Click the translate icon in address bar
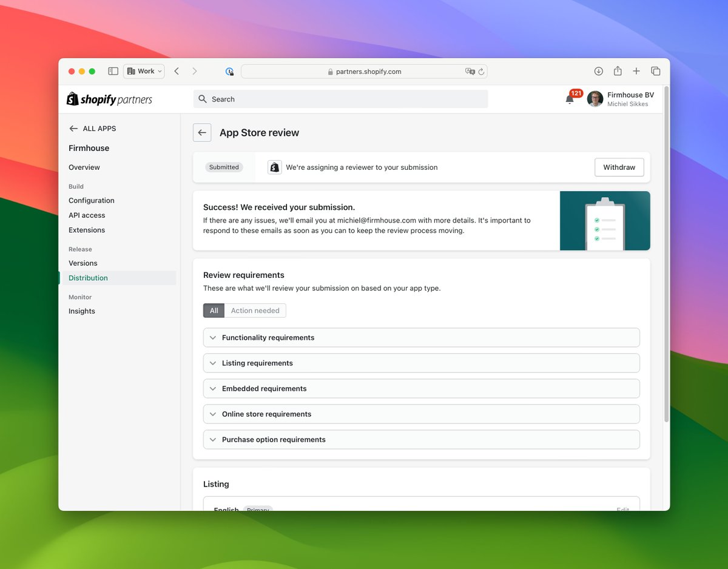 [x=470, y=72]
